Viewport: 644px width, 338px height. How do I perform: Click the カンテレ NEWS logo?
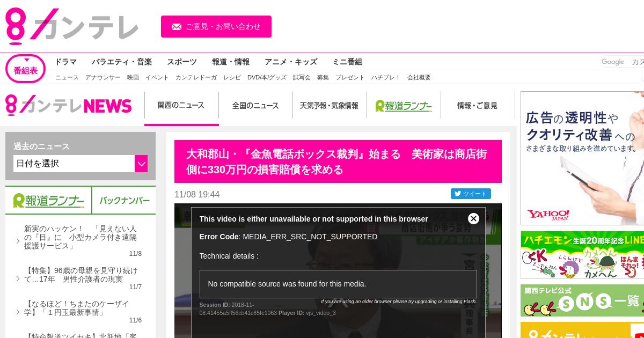click(x=69, y=106)
